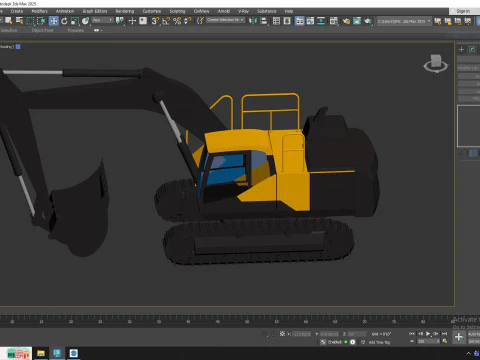
Task: Click Go to End playback button
Action: tap(444, 333)
